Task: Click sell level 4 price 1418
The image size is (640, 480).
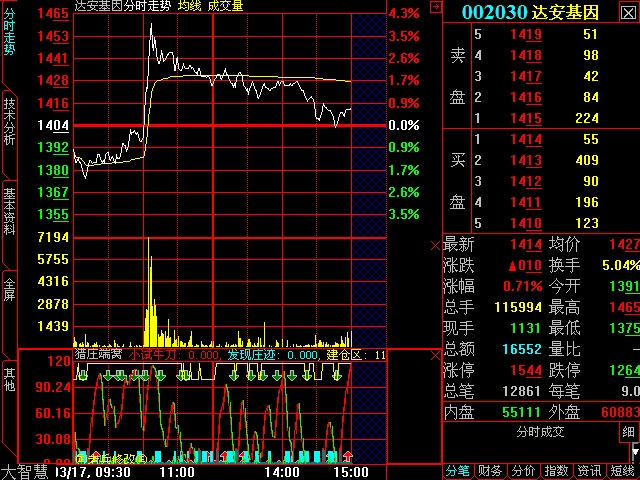Action: [x=526, y=55]
